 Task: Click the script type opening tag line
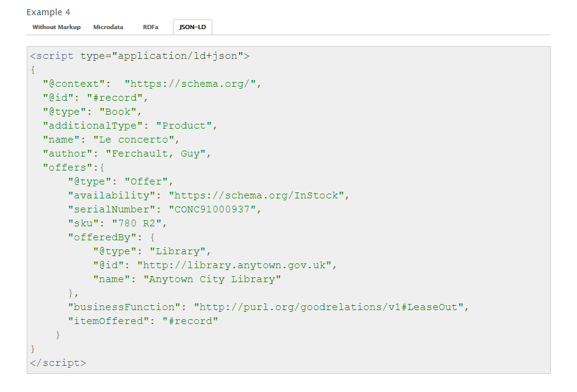pyautogui.click(x=140, y=56)
